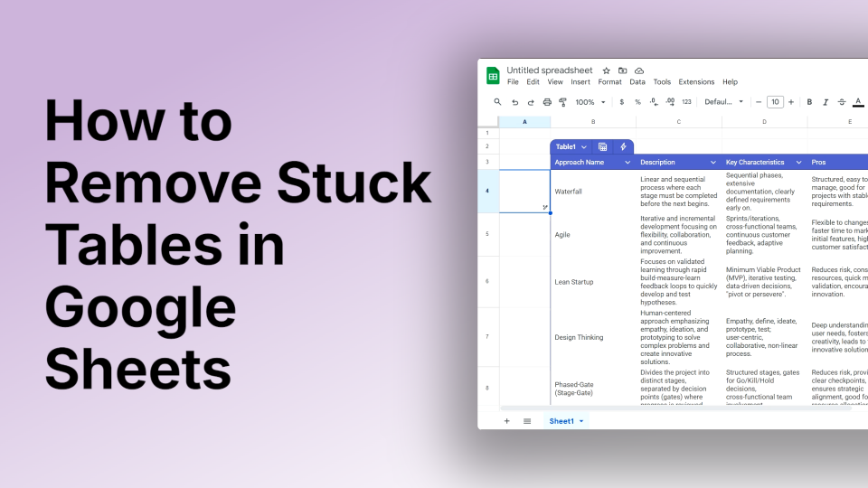Check the cloud save status icon
The height and width of the screenshot is (488, 868).
[x=639, y=70]
